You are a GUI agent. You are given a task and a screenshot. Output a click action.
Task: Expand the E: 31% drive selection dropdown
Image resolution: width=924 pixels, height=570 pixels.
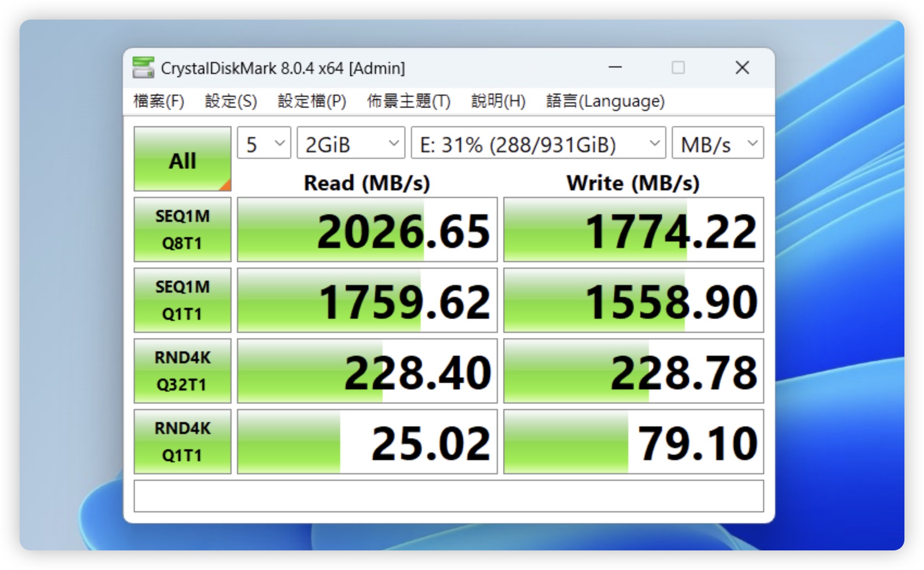(x=539, y=143)
